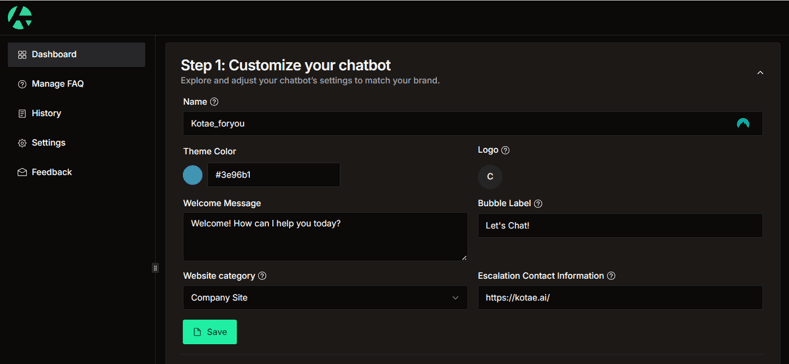Open the Website category Company Site dropdown
The height and width of the screenshot is (364, 789).
[325, 298]
